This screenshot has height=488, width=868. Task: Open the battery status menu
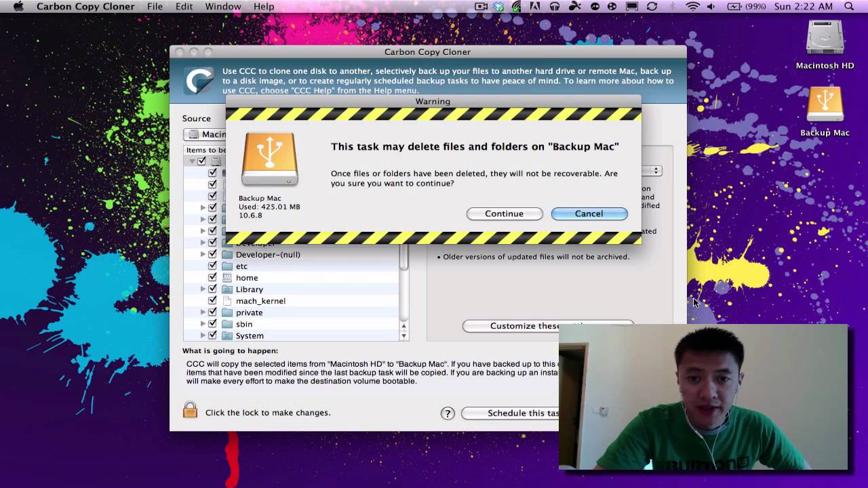[x=747, y=7]
